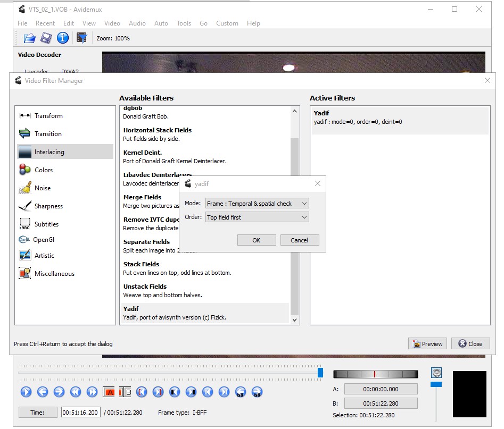The width and height of the screenshot is (504, 429).
Task: Show file information using blue info icon
Action: coord(63,38)
